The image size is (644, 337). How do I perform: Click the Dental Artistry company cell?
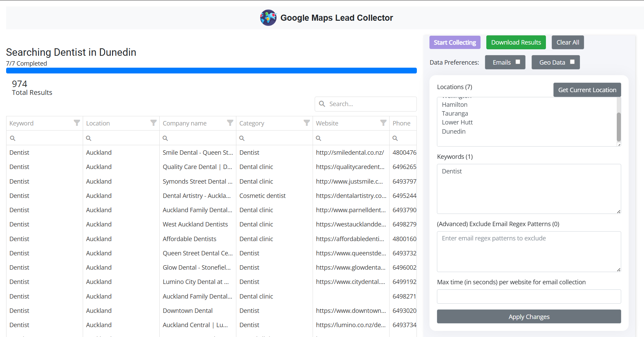[198, 196]
